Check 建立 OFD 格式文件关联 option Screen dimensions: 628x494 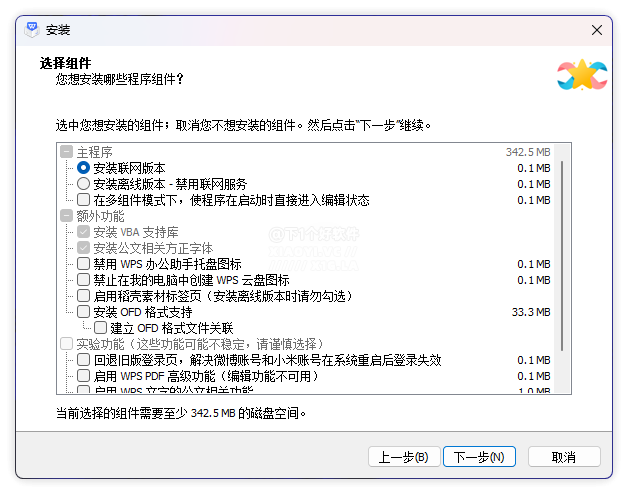coord(100,328)
